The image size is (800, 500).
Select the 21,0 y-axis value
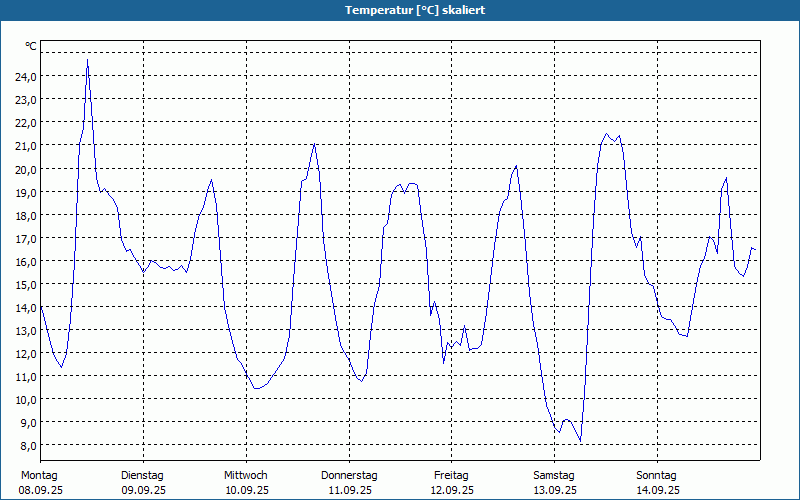point(26,146)
